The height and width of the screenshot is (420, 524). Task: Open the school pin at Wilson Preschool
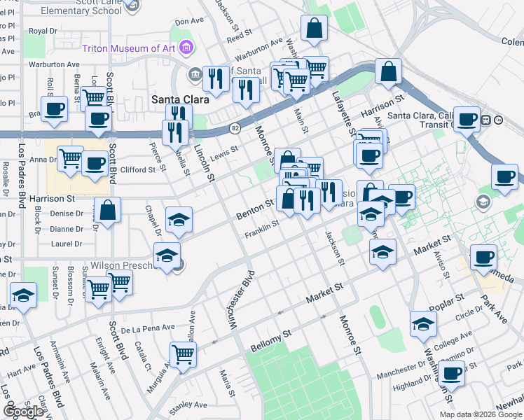click(167, 257)
